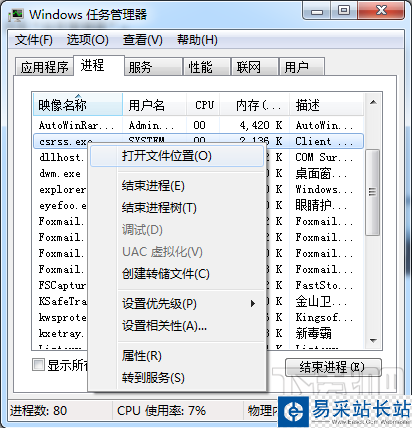The height and width of the screenshot is (428, 412).
Task: Click the 新毒霸 description cell
Action: coord(313,333)
